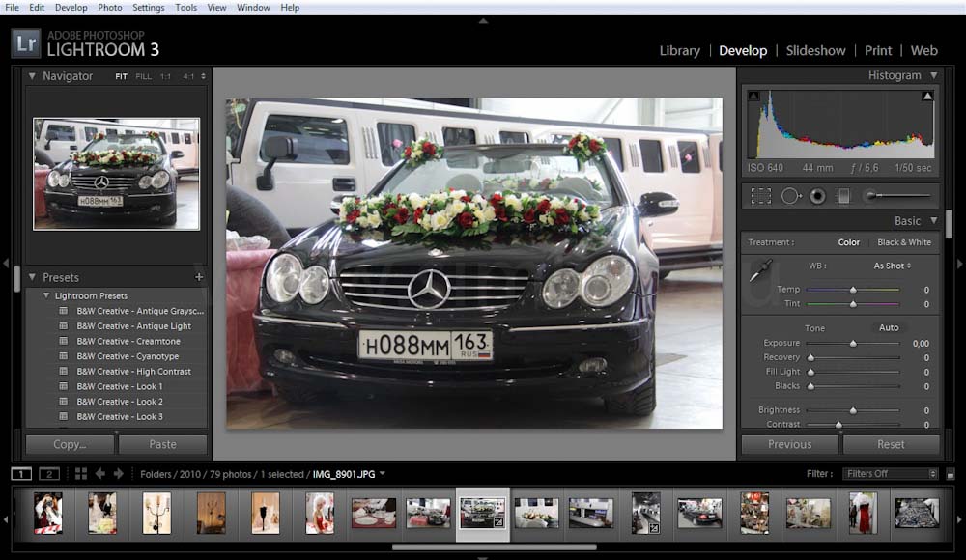Set treatment to Color
966x560 pixels.
click(x=848, y=242)
